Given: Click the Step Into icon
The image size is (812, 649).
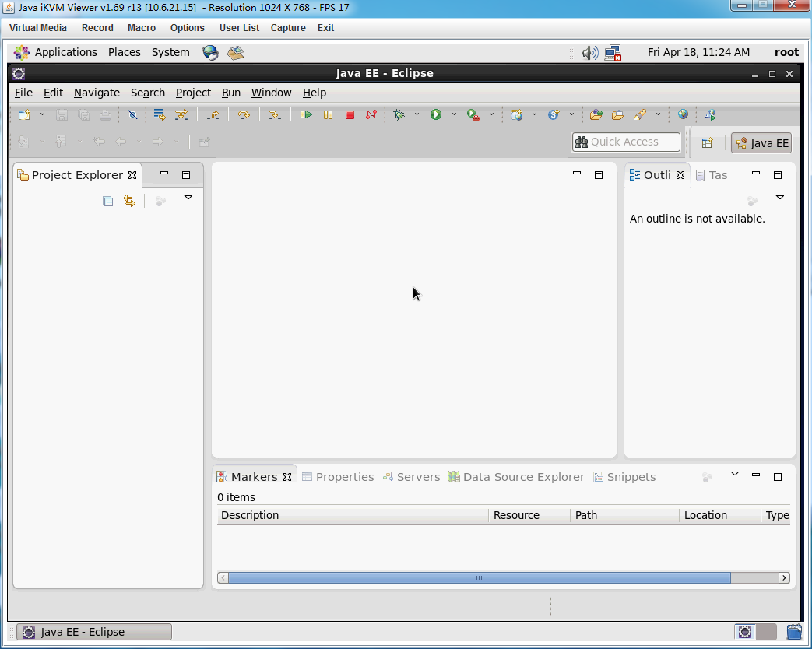Looking at the screenshot, I should pos(275,115).
